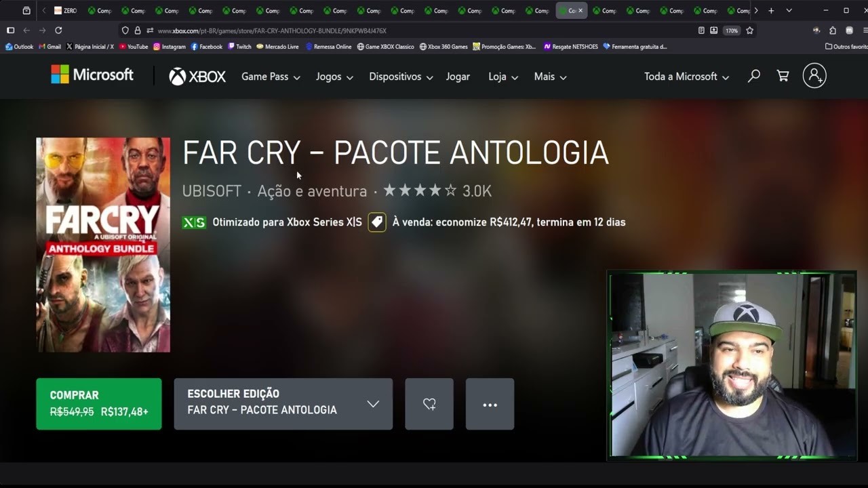Open Twitch bookmark

click(x=239, y=47)
